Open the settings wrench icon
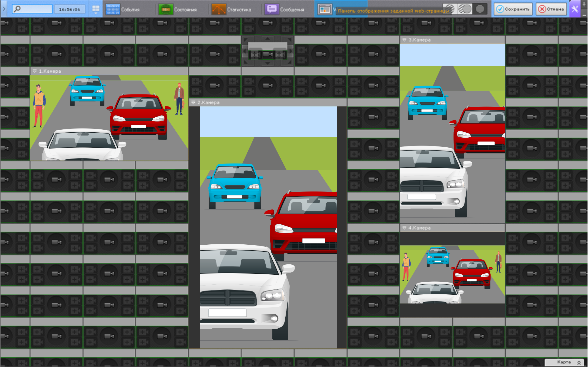Image resolution: width=588 pixels, height=367 pixels. pos(575,9)
